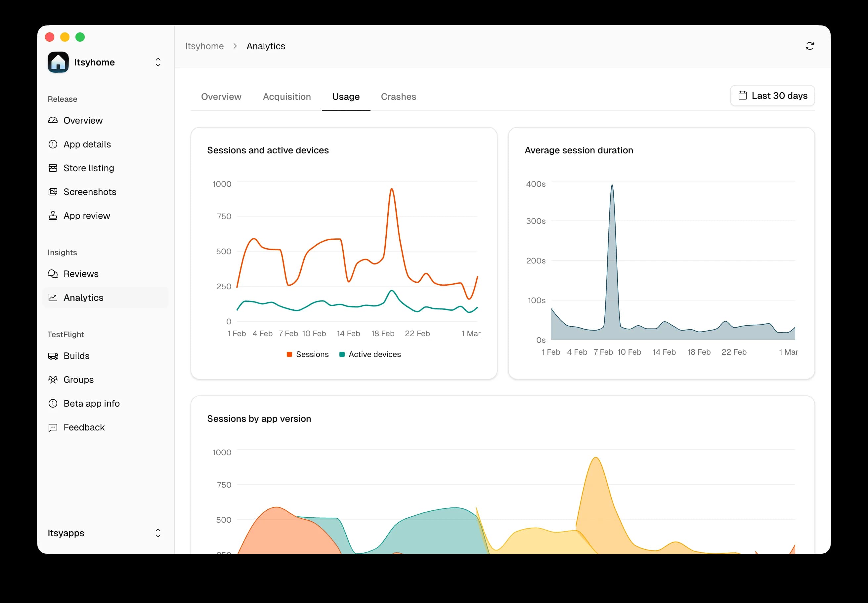Image resolution: width=868 pixels, height=603 pixels.
Task: Expand the Itsyapps account selector
Action: click(x=158, y=533)
